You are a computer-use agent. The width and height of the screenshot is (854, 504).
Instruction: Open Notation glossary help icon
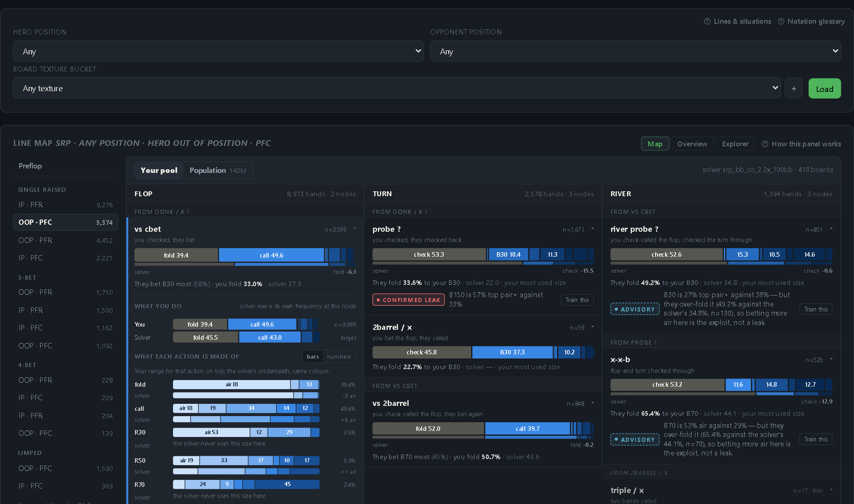point(781,21)
